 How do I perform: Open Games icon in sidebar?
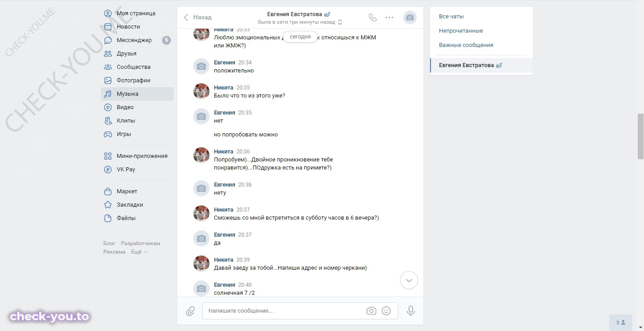108,134
